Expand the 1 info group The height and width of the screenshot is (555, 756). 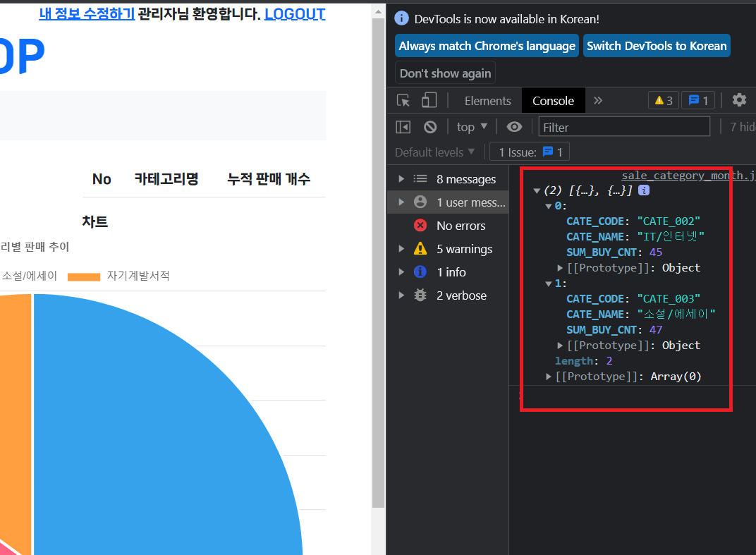tap(401, 272)
